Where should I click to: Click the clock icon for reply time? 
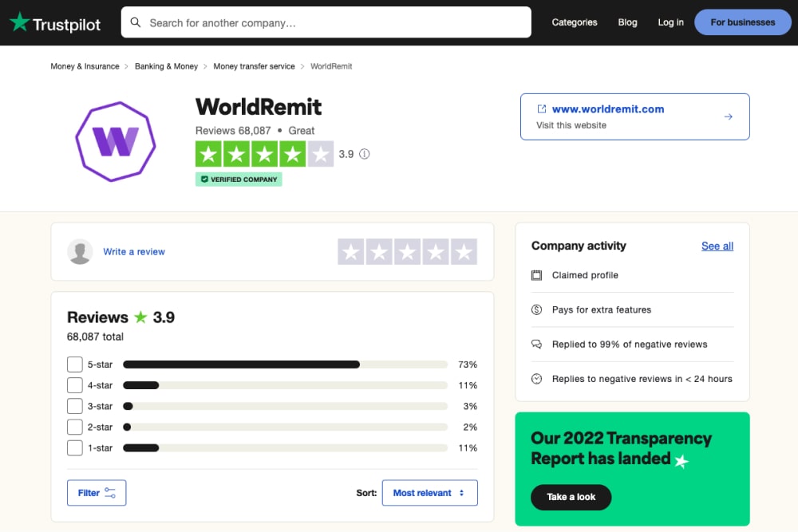coord(536,379)
